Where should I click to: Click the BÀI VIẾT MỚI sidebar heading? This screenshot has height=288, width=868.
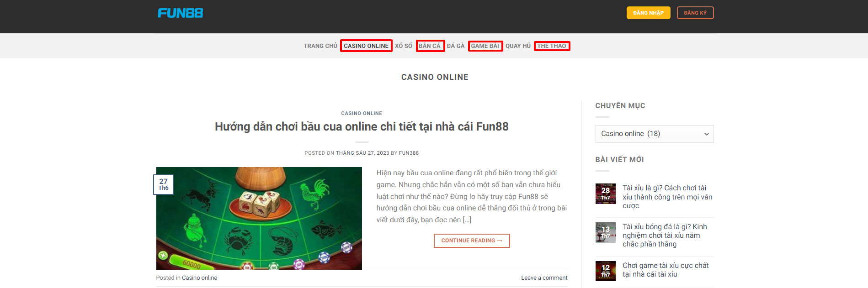619,160
